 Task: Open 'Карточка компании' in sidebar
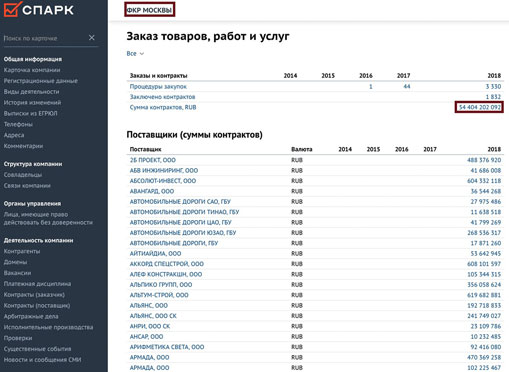(32, 70)
